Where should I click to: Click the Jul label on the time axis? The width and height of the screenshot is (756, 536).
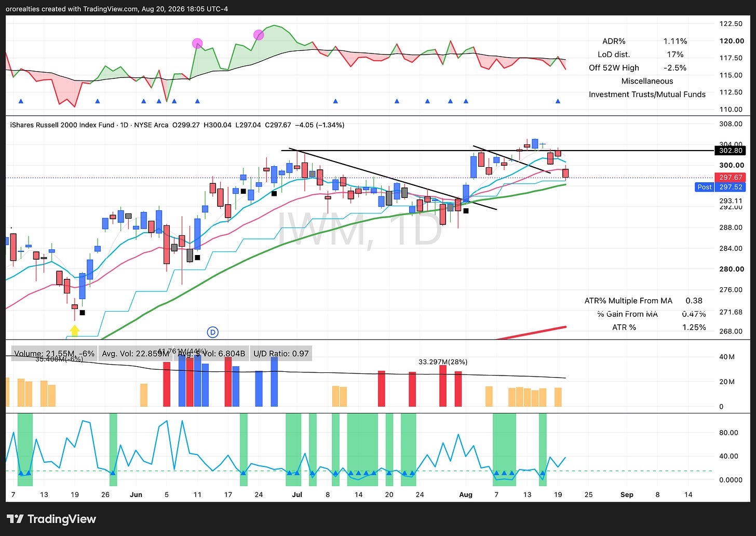click(296, 494)
